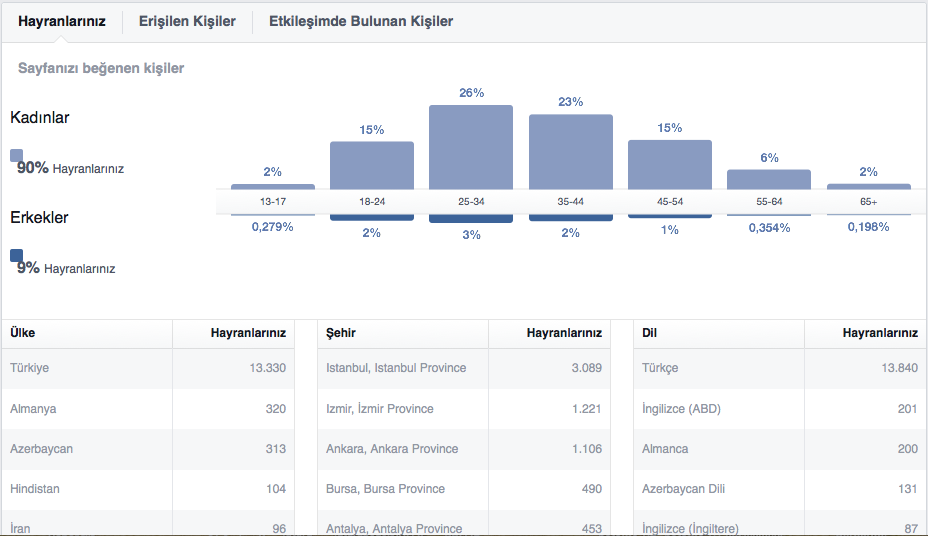Viewport: 928px width, 536px height.
Task: Select the İngilizce (ABD) language row
Action: pos(780,409)
